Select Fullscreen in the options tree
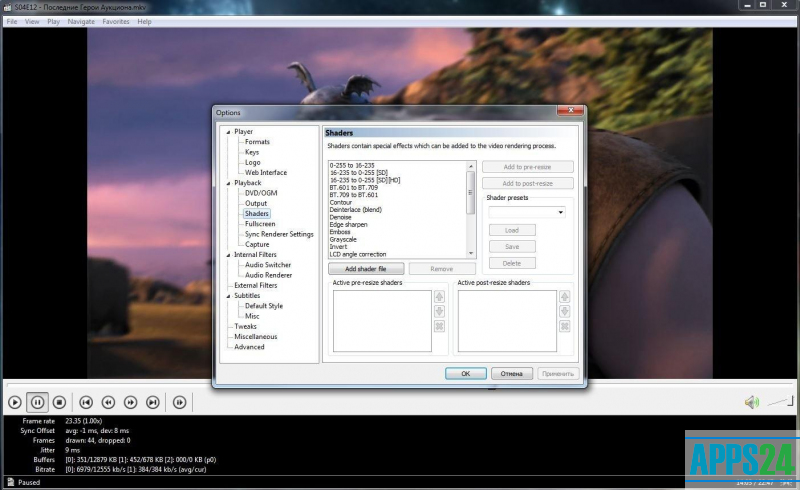 click(x=260, y=224)
